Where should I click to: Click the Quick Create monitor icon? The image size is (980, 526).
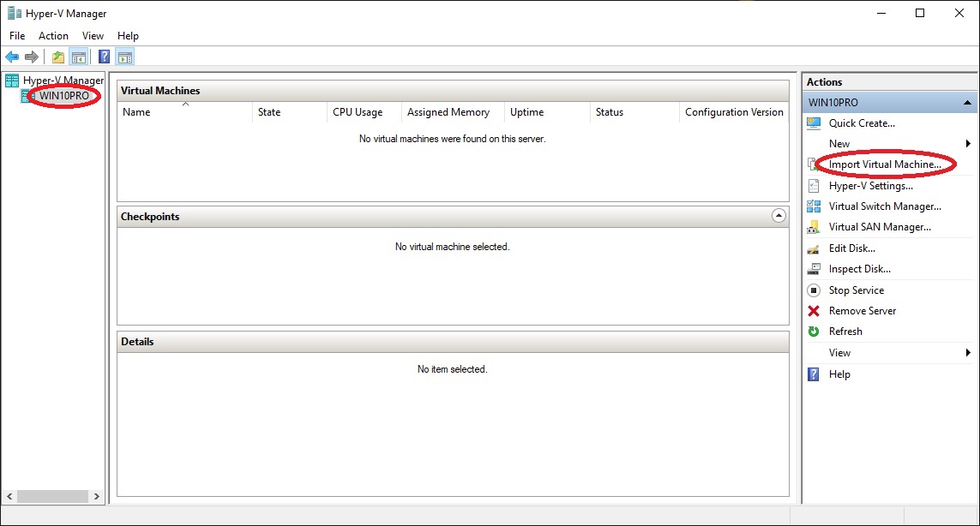click(x=814, y=123)
